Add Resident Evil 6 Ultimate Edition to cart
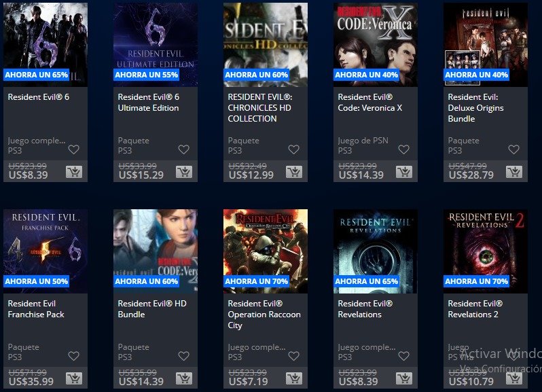 tap(184, 172)
